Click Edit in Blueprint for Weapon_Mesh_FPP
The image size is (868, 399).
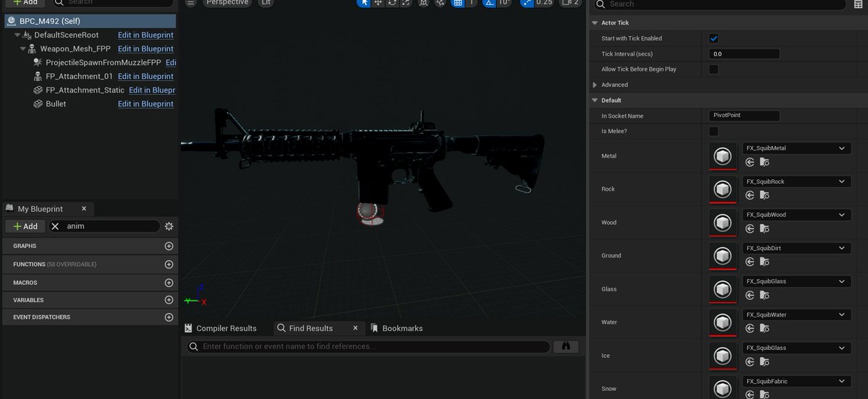[145, 48]
